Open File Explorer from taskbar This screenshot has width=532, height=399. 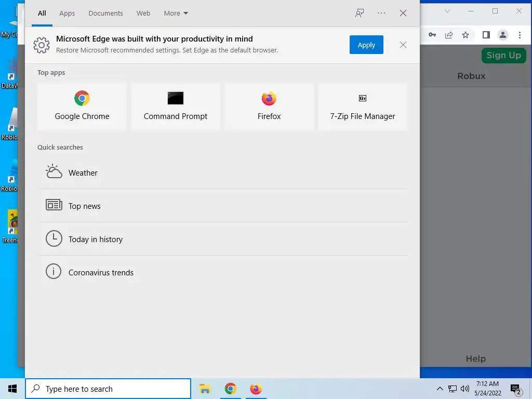point(205,389)
